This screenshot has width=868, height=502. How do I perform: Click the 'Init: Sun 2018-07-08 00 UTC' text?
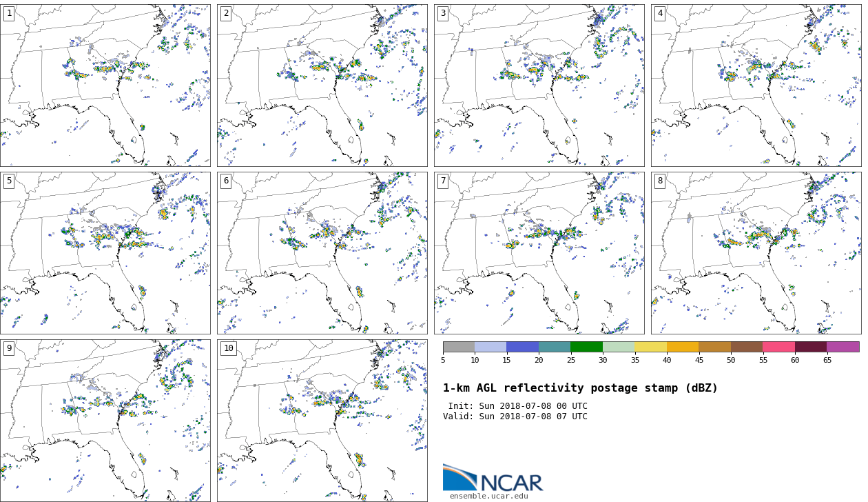pos(518,406)
